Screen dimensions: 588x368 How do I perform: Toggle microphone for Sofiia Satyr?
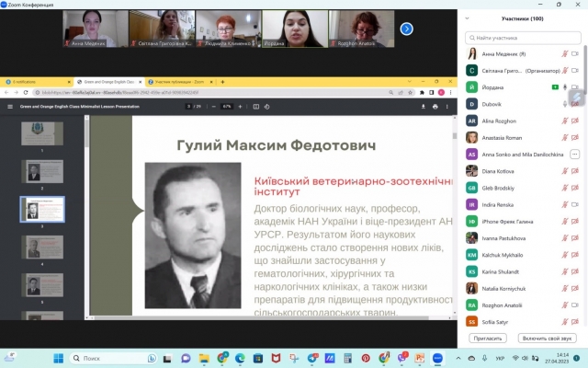coord(565,322)
